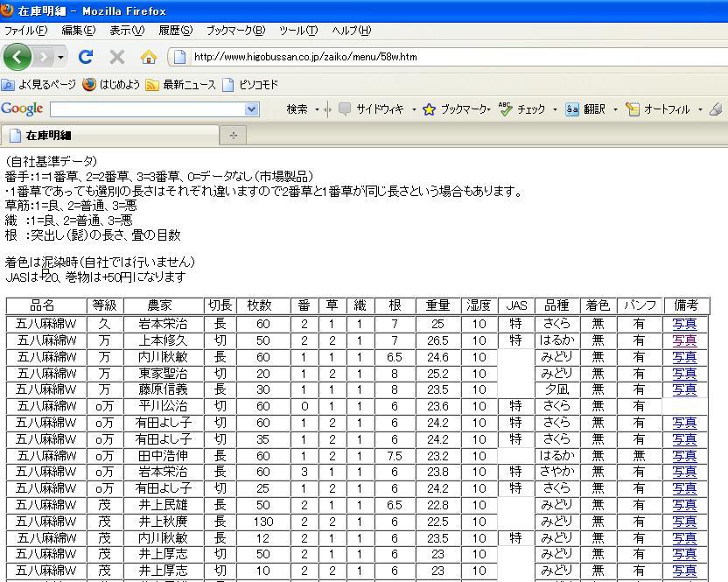Screen dimensions: 728x582
Task: Open the Google toolbar bookmarks star
Action: tap(429, 109)
